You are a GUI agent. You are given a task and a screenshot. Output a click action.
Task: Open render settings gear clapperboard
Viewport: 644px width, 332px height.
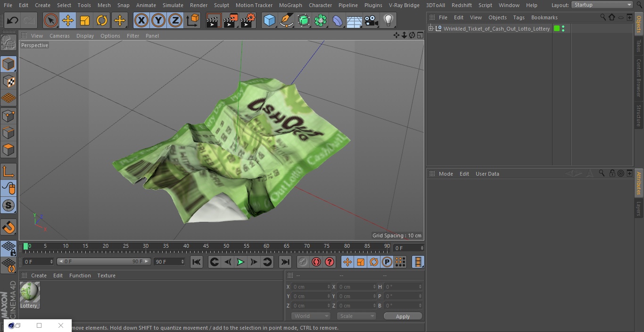248,20
